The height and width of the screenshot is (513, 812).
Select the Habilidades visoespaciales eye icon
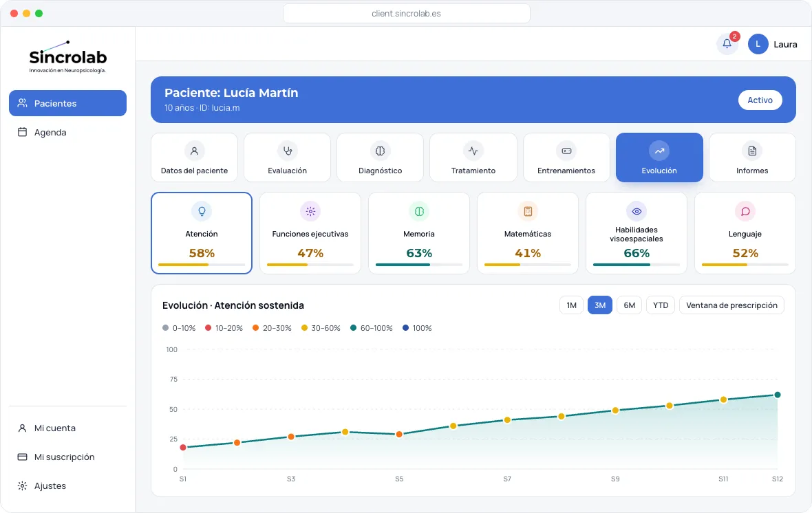click(637, 211)
